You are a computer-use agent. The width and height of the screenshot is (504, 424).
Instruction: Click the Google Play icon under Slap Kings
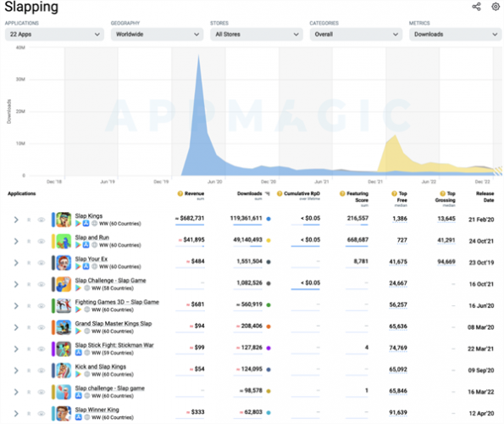click(x=78, y=224)
